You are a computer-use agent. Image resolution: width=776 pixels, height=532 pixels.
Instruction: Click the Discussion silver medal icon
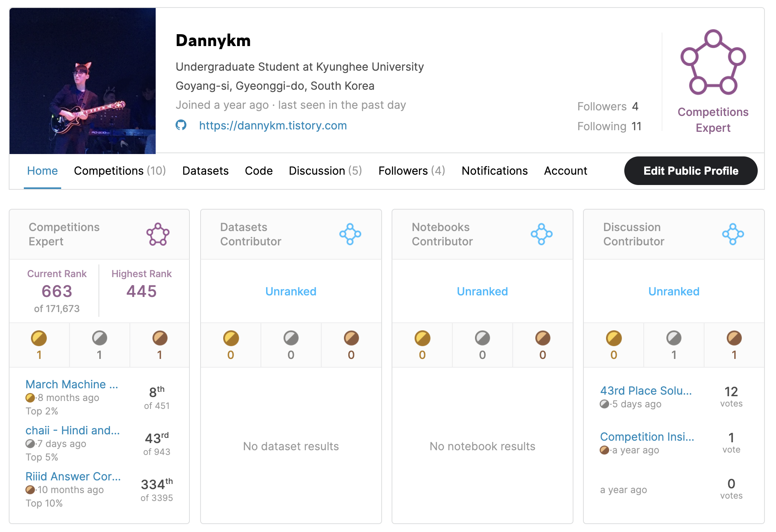(674, 338)
